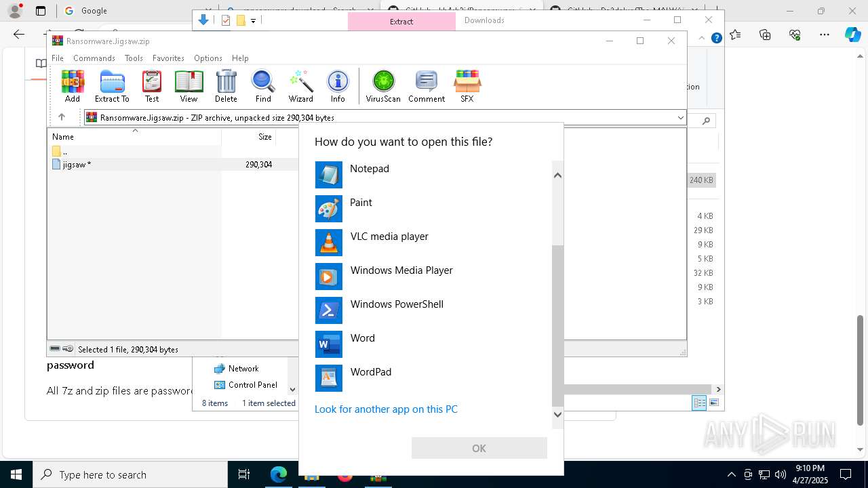
Task: Open the Copilot sidebar in Edge
Action: tap(852, 35)
